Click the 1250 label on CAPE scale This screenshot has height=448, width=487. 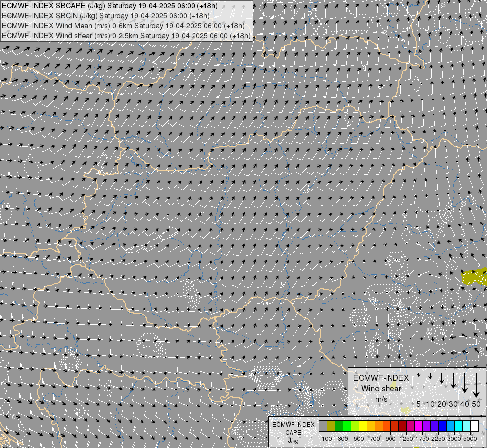406,439
